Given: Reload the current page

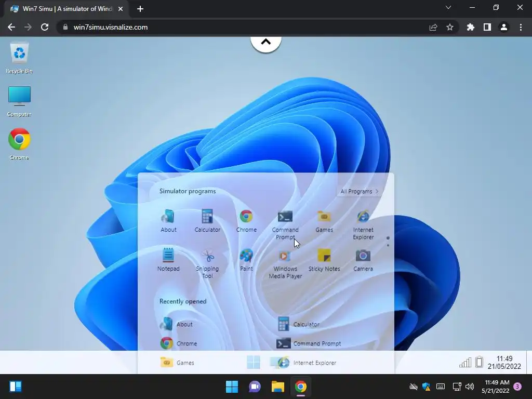Looking at the screenshot, I should tap(45, 27).
